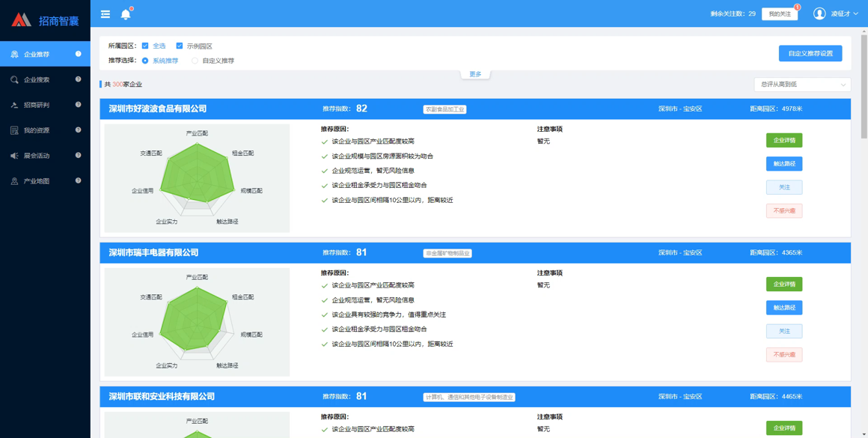Click help icon beside 产业地图

point(78,181)
